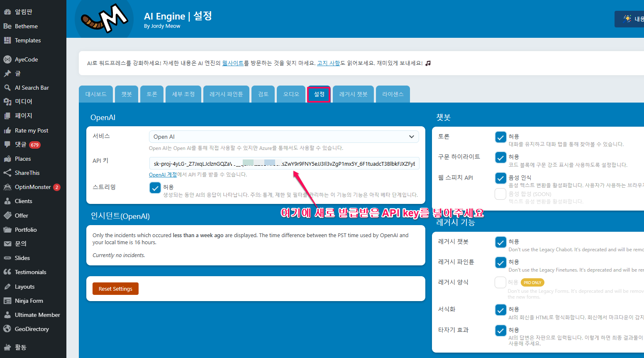Open the 공지 사항 link
This screenshot has height=358, width=644.
coord(328,63)
